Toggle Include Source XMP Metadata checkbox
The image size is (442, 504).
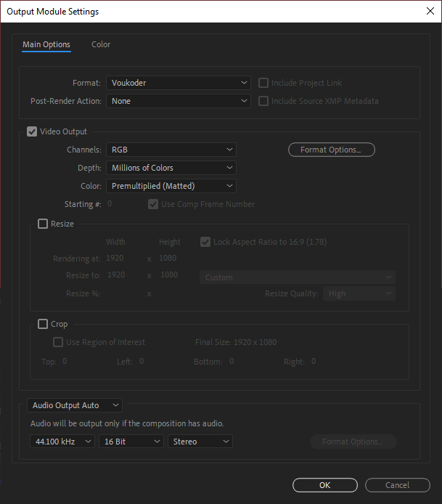(264, 101)
